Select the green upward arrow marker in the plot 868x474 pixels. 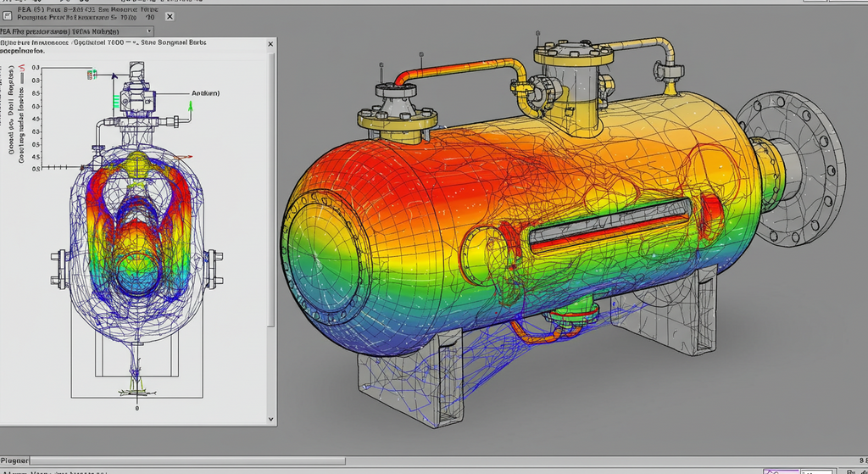[191, 106]
